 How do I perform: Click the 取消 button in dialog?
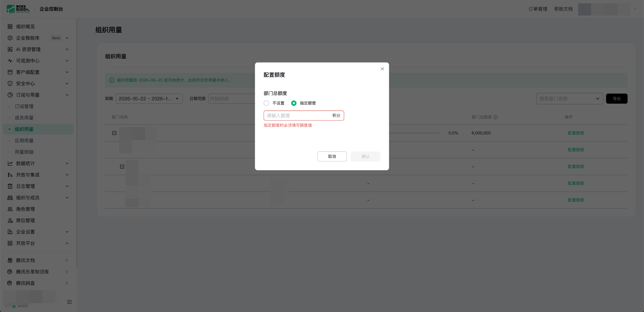(332, 157)
